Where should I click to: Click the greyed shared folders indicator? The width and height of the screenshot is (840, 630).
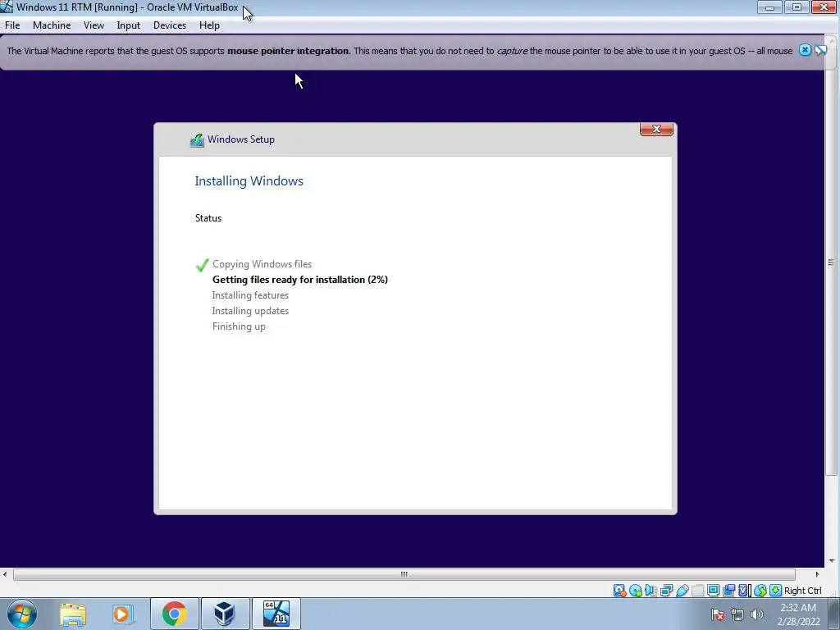(x=697, y=591)
